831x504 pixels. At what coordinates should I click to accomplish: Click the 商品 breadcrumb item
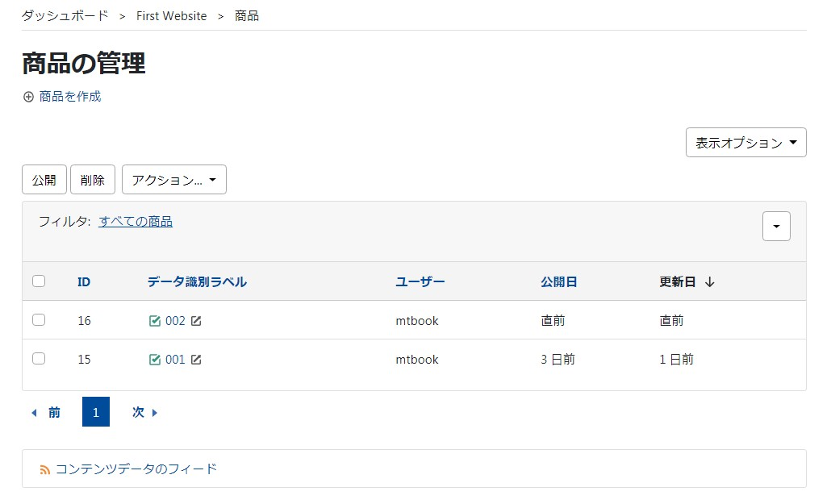[x=247, y=16]
